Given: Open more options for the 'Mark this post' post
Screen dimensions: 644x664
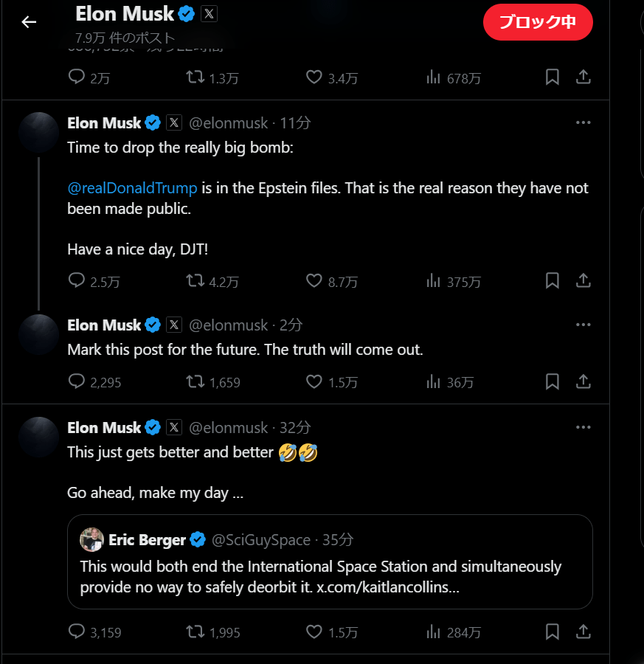Looking at the screenshot, I should coord(583,325).
